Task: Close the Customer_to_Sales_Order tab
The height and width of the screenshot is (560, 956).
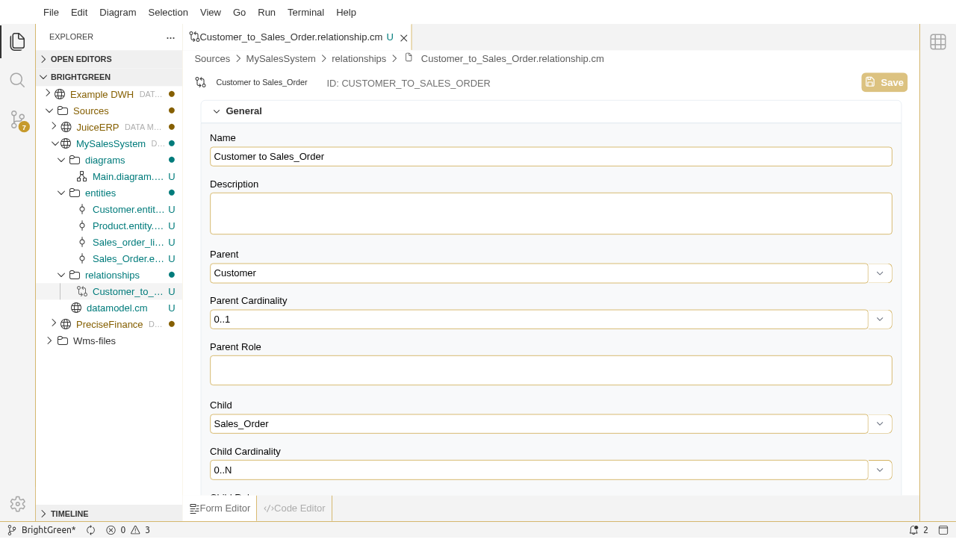Action: click(404, 38)
